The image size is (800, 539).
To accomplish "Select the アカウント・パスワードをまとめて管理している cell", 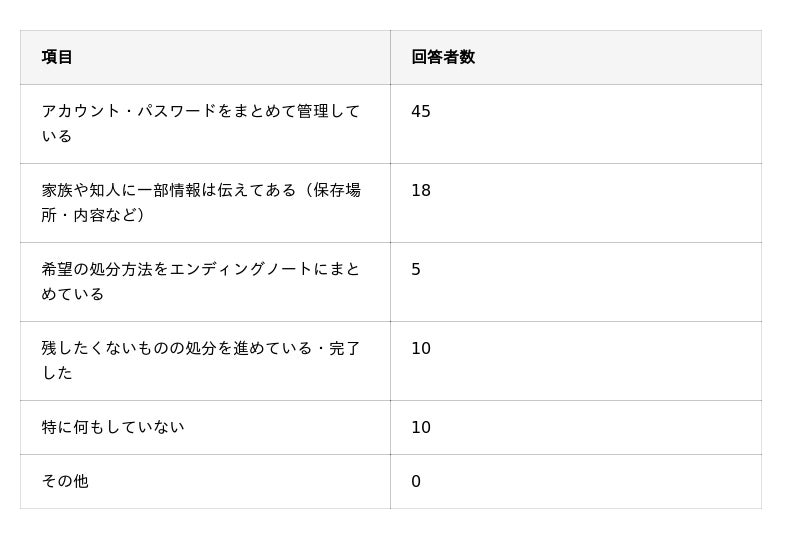I will (200, 123).
